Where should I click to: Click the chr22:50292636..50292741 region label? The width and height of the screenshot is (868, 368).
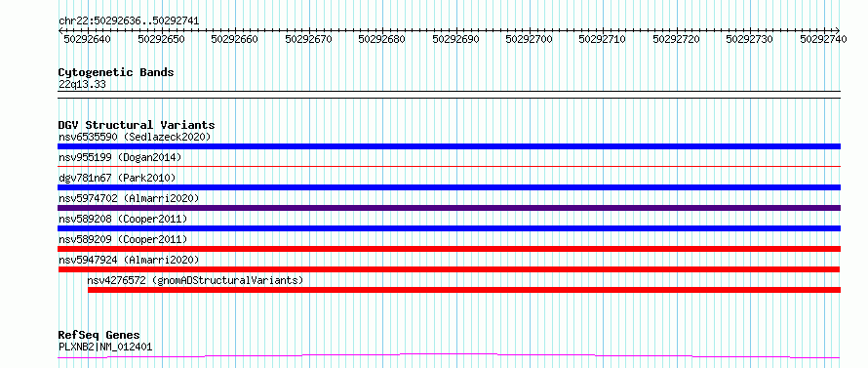coord(129,21)
